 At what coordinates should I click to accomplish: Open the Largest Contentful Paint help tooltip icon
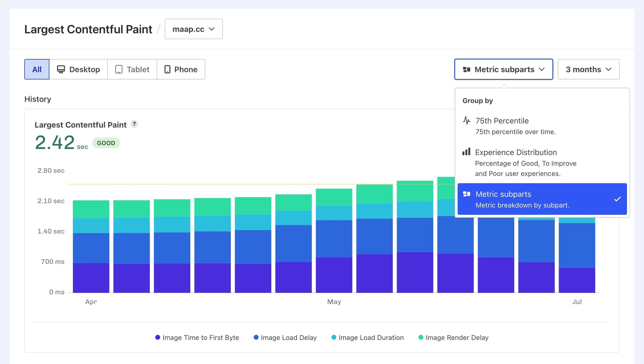pos(134,124)
